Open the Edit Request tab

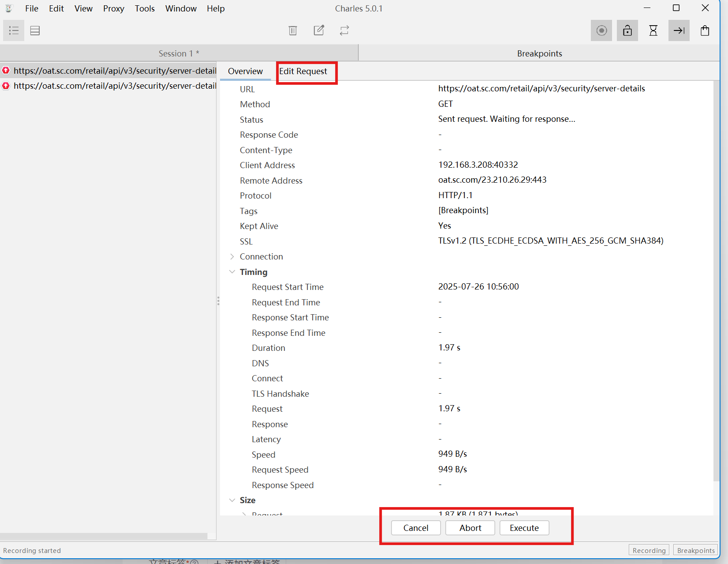303,71
